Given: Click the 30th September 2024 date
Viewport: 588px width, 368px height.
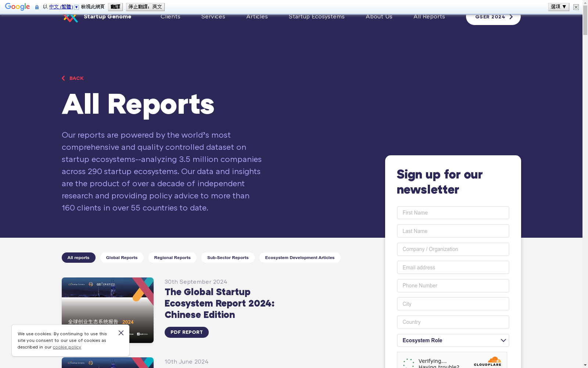Looking at the screenshot, I should 196,282.
